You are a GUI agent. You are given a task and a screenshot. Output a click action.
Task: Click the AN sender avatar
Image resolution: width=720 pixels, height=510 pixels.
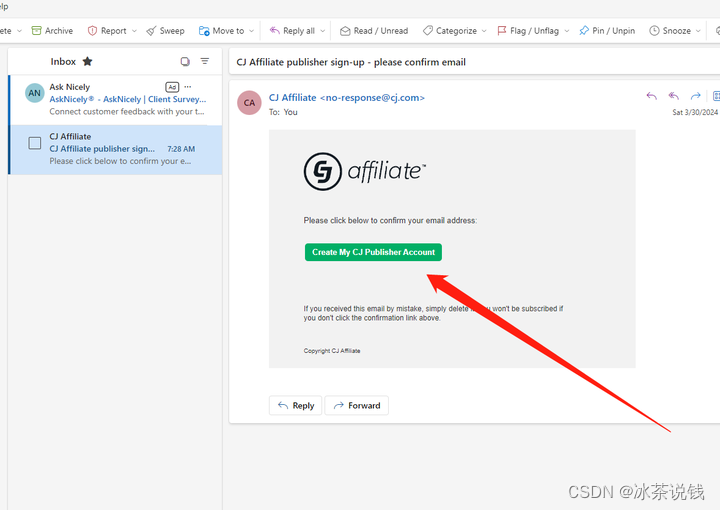click(34, 93)
